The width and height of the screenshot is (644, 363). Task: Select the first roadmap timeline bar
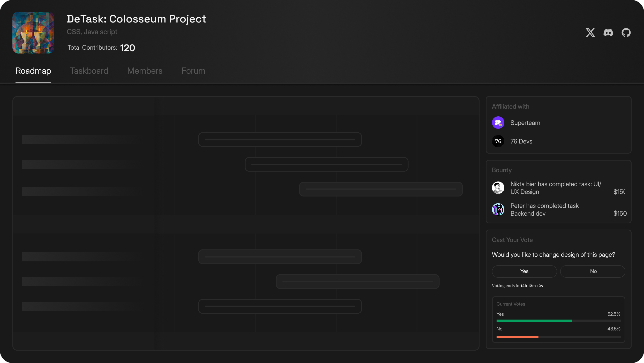coord(280,140)
